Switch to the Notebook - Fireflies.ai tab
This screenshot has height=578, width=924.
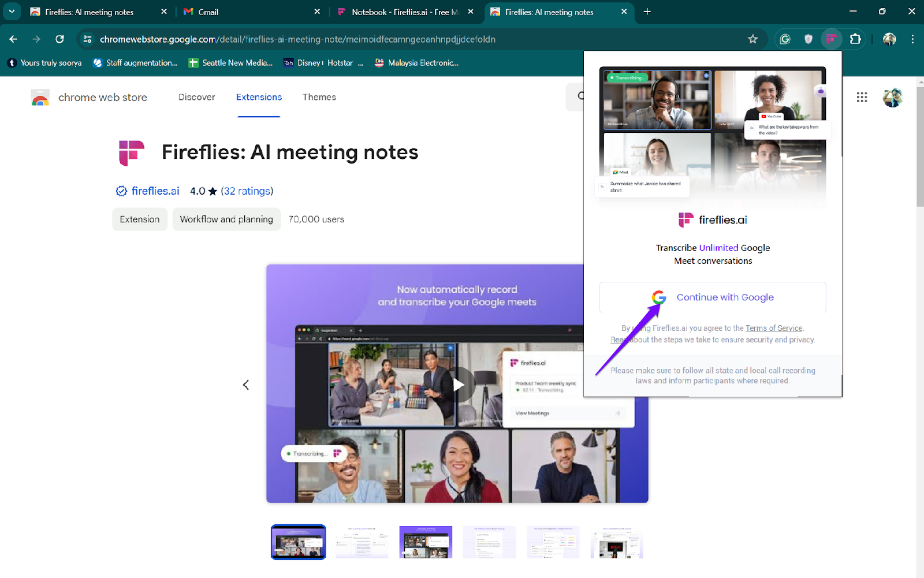405,12
